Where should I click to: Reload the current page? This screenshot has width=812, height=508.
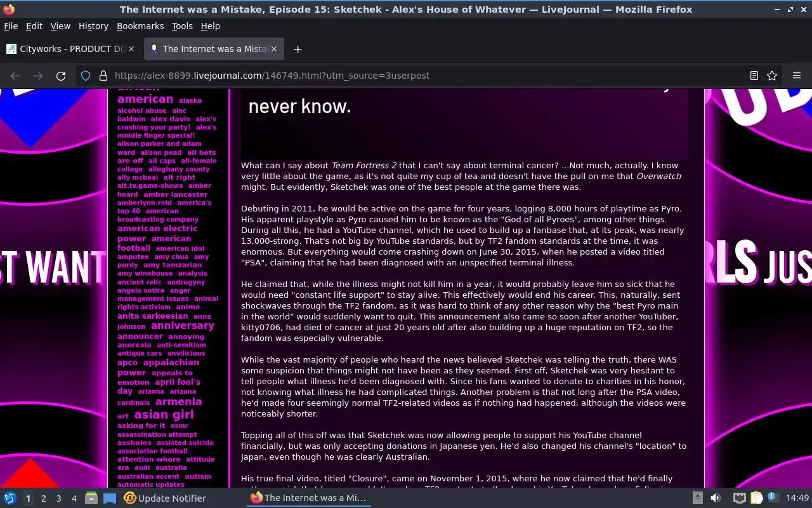(61, 76)
